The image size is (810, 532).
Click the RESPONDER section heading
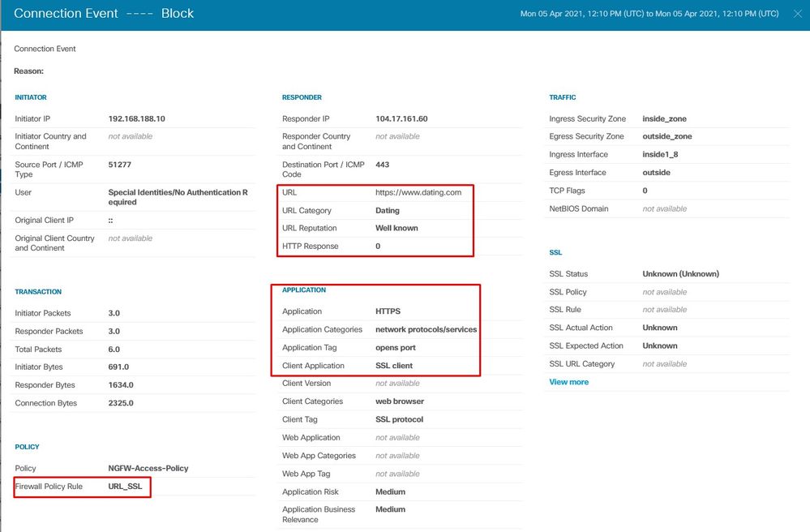click(302, 97)
